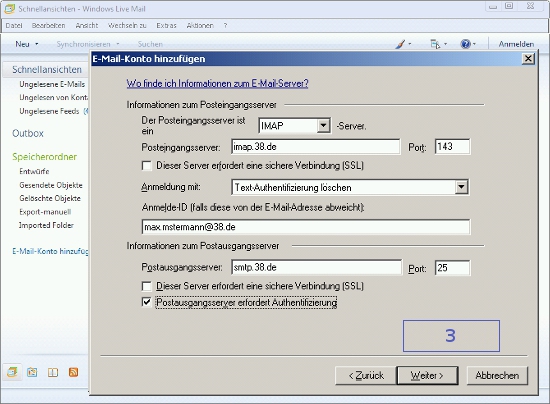Select Schnellansichten in the sidebar

pyautogui.click(x=47, y=69)
